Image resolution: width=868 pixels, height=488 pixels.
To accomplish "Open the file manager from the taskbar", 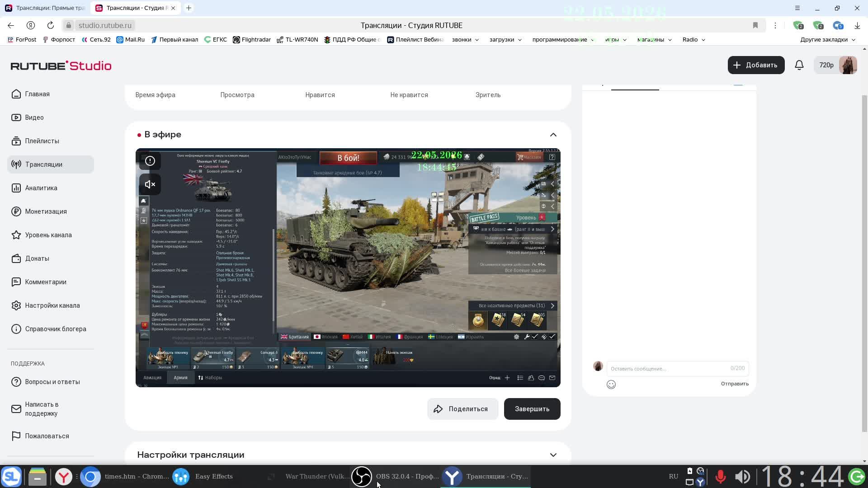I will pyautogui.click(x=37, y=477).
